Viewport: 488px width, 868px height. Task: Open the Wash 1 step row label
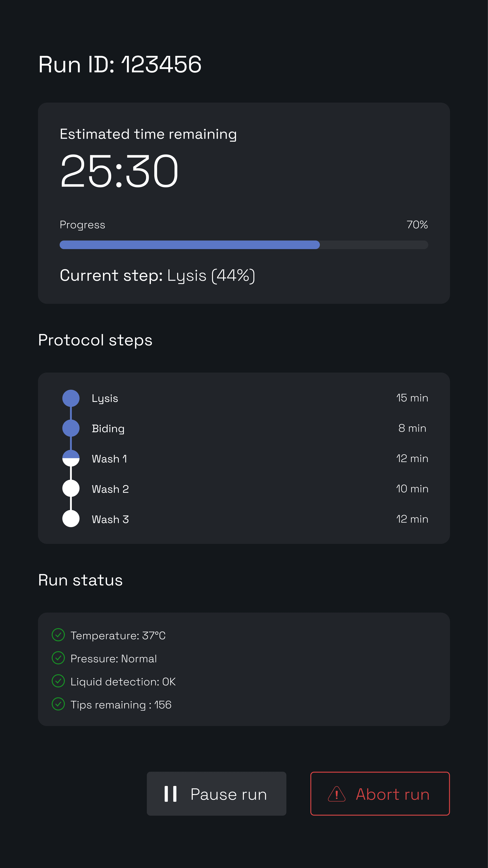(109, 459)
